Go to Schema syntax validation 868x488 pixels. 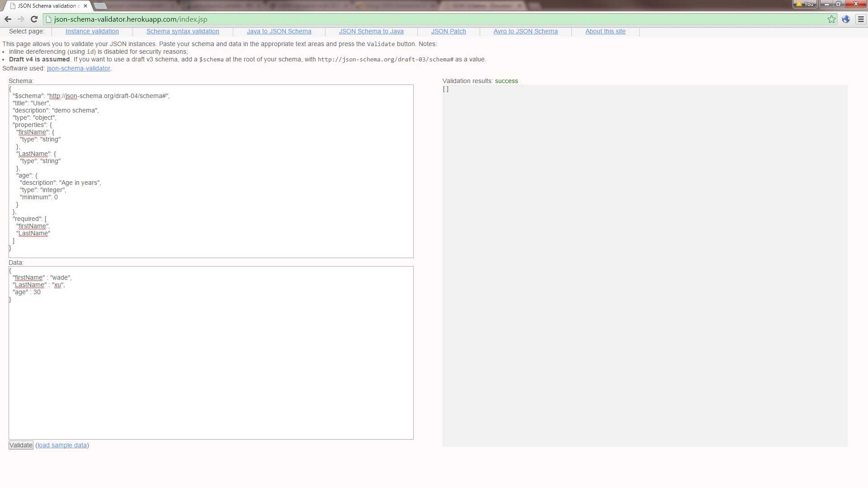183,31
